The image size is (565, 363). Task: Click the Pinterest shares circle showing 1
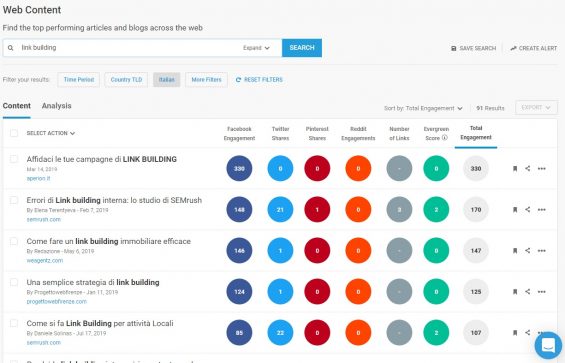point(317,209)
